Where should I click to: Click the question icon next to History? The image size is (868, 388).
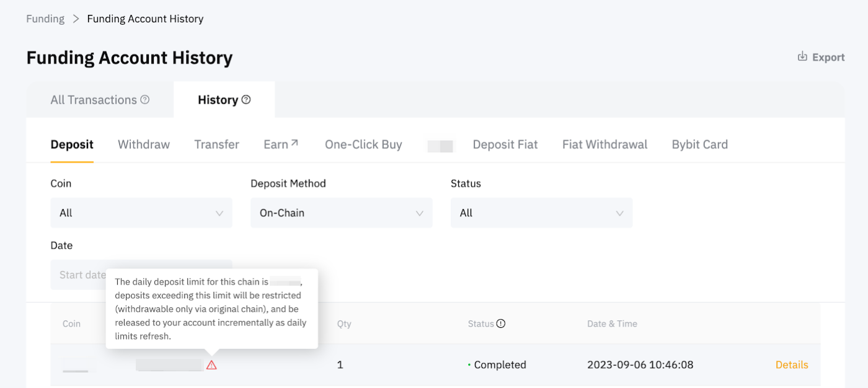[246, 100]
